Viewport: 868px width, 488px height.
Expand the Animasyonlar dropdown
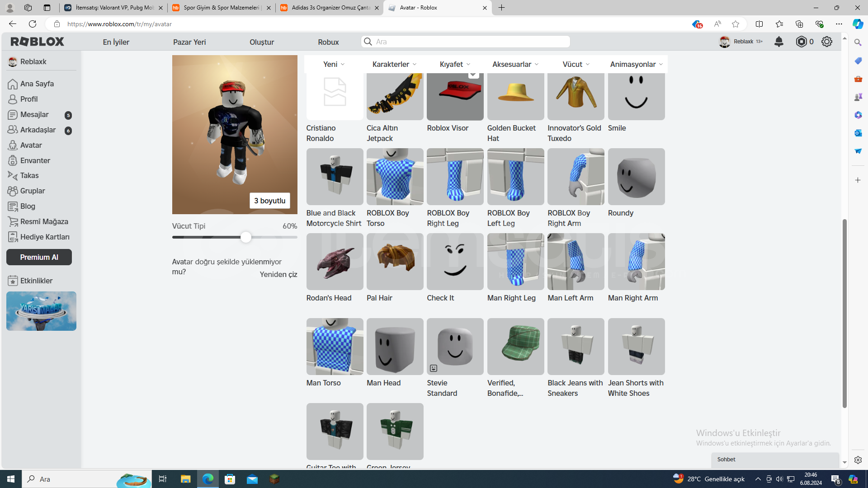(x=636, y=64)
